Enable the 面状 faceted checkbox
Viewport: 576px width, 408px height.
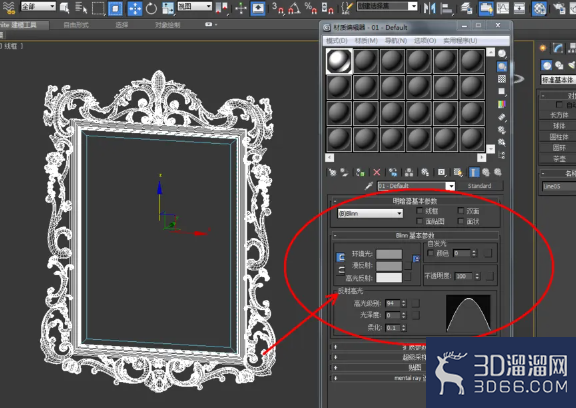tap(461, 221)
